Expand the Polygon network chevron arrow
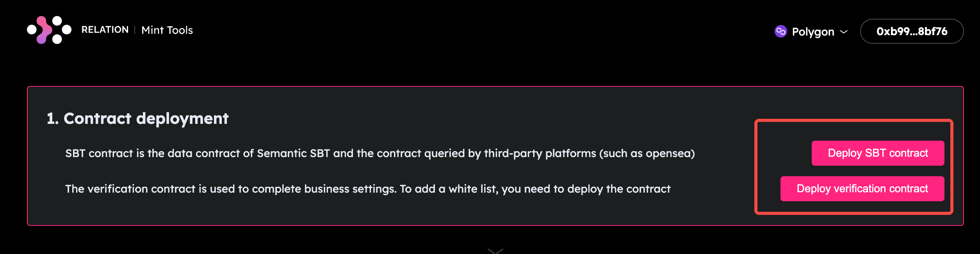The width and height of the screenshot is (980, 254). click(844, 32)
